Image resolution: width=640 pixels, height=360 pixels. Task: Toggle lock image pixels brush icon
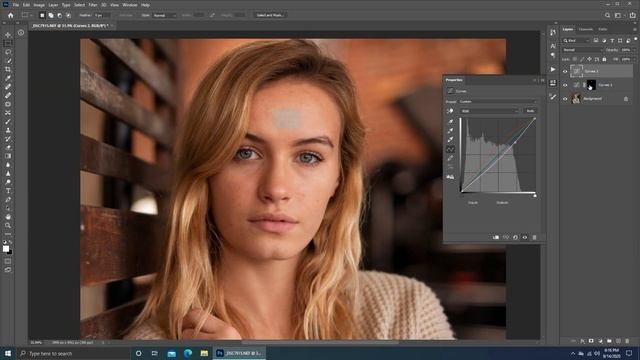click(x=582, y=59)
